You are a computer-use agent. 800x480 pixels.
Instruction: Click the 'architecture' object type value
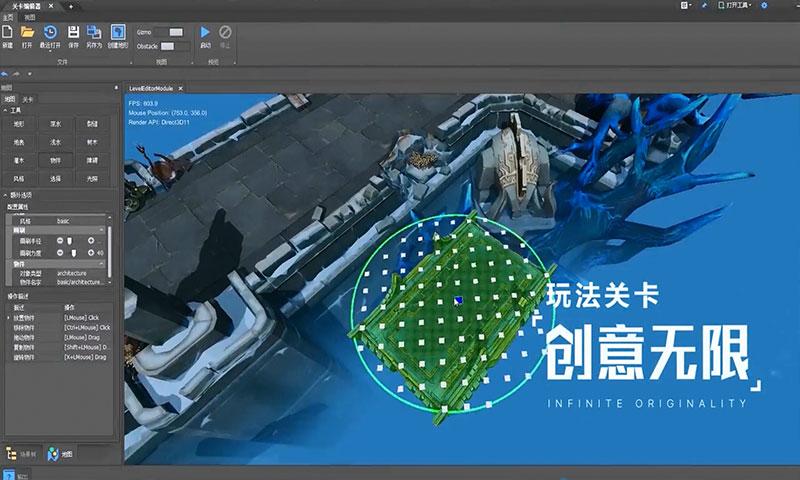(x=71, y=273)
